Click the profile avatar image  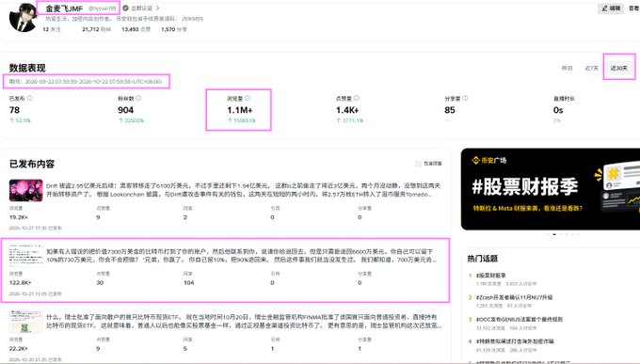pos(24,18)
